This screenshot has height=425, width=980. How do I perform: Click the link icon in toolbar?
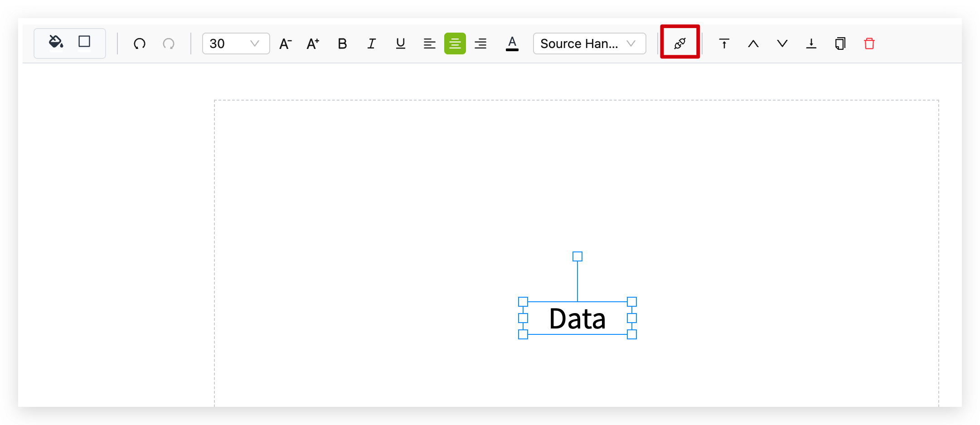point(679,43)
